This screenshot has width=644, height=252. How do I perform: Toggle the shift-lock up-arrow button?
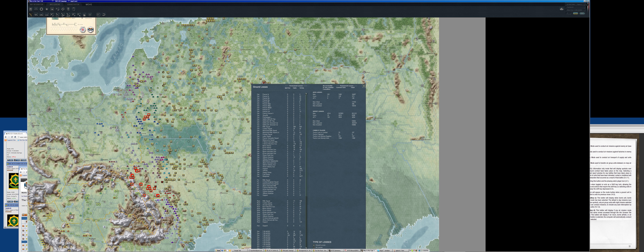pyautogui.click(x=98, y=15)
